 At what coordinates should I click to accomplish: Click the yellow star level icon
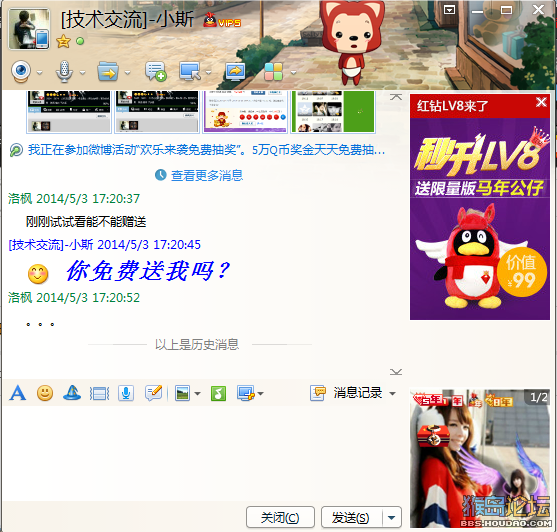pyautogui.click(x=63, y=41)
